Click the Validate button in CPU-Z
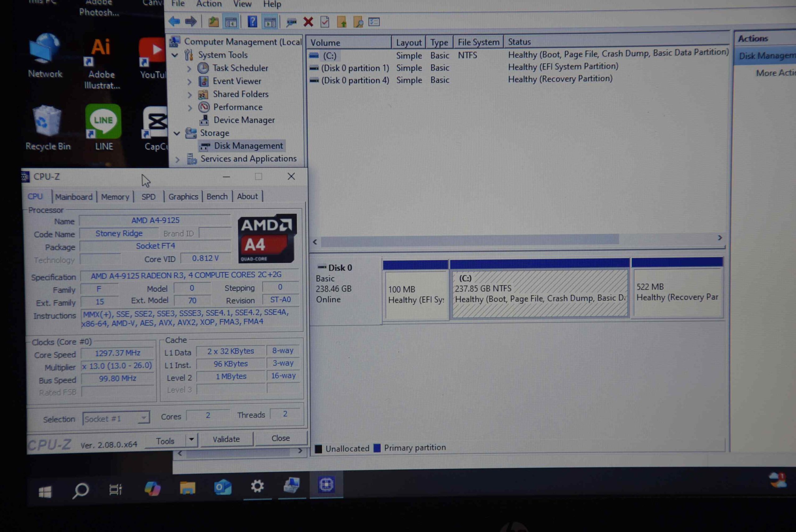This screenshot has width=796, height=532. [x=226, y=439]
